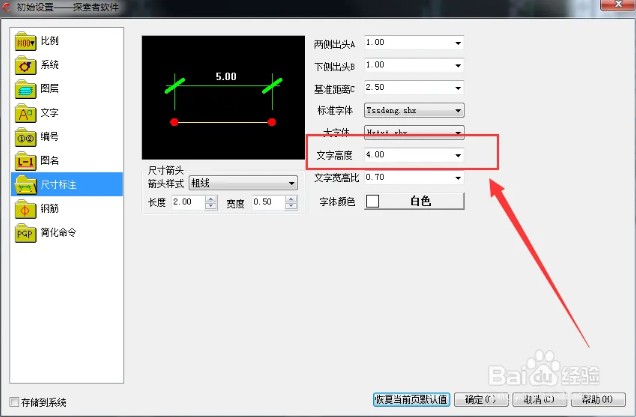Click the 帮助 button
Viewport: 636px width, 417px height.
tap(598, 400)
